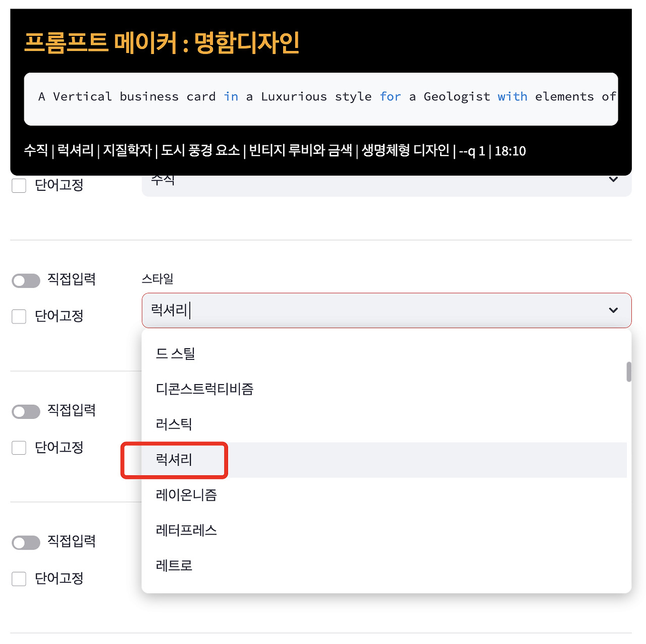Viewport: 646px width, 644px height.
Task: Click the dropdown list scrollbar
Action: (x=629, y=371)
